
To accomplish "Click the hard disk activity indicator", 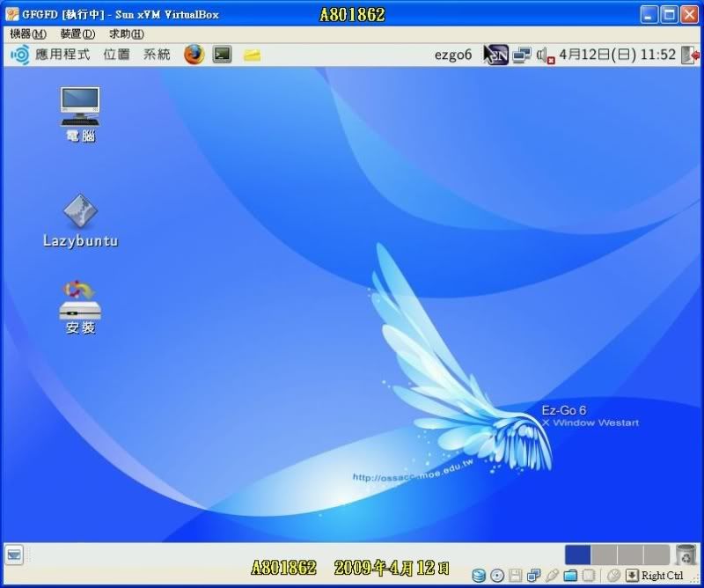I will (479, 576).
